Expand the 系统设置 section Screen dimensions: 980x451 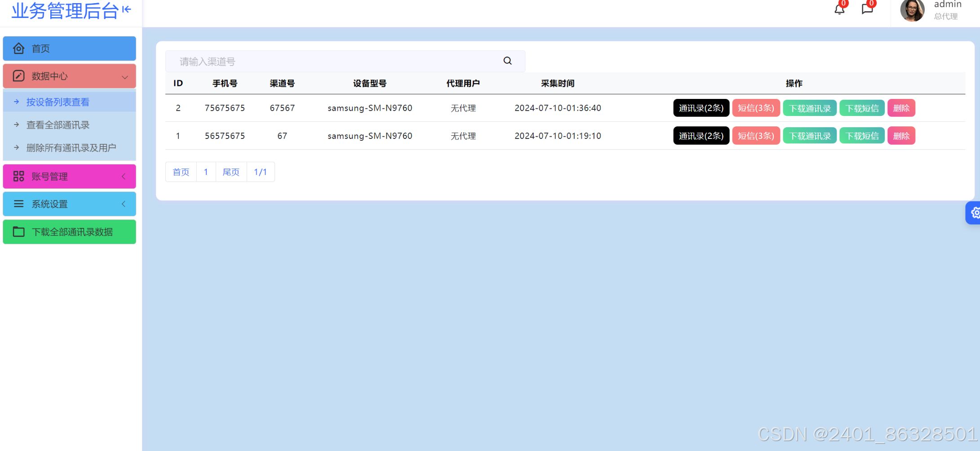[x=124, y=204]
